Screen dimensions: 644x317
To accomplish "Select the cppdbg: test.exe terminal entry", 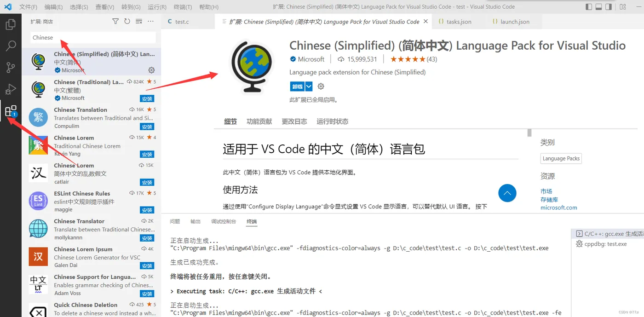I will point(607,244).
